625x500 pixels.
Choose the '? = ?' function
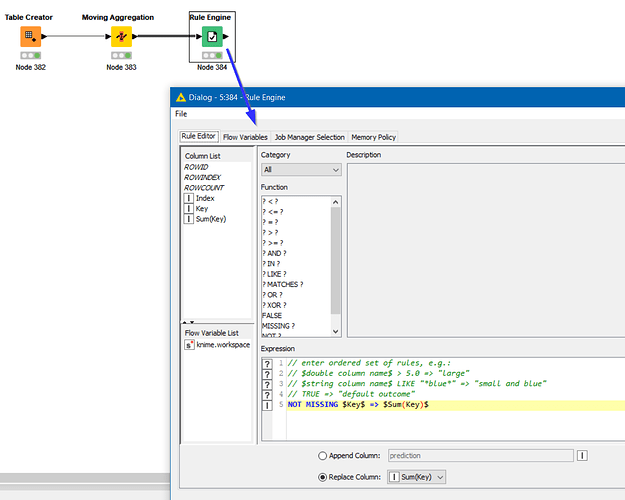click(x=270, y=222)
